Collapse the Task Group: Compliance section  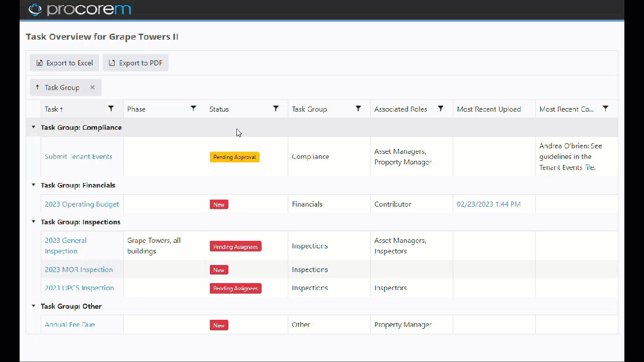[x=33, y=127]
